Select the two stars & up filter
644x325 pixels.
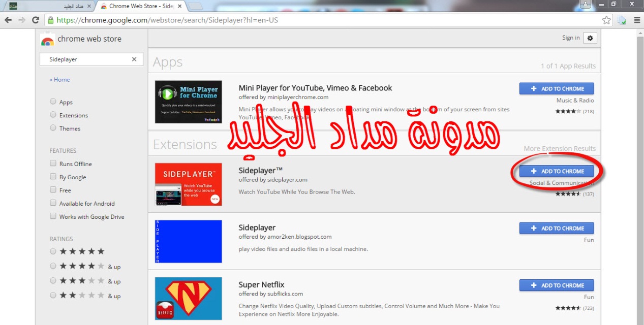(x=53, y=296)
